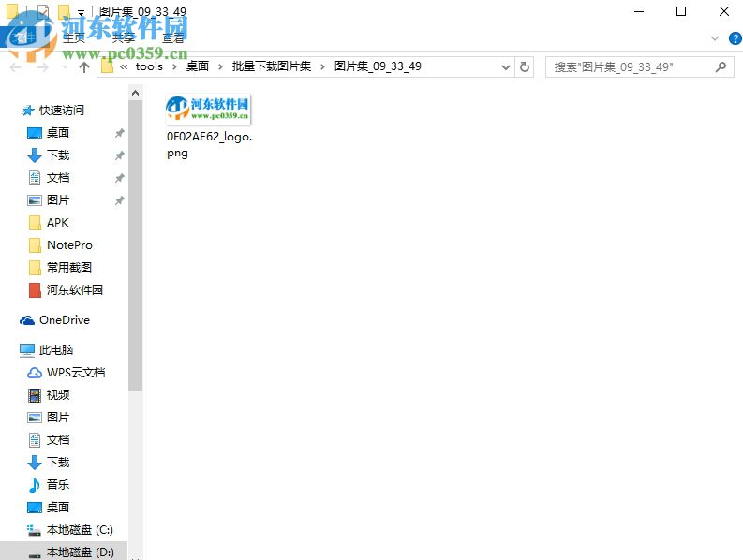Expand the ribbon chevron
Screen dimensions: 743x560
[715, 38]
